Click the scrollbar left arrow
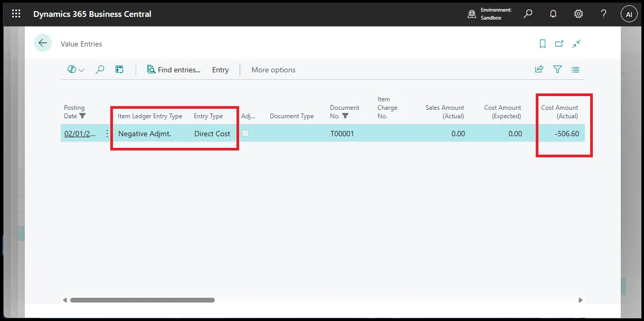 (x=64, y=300)
